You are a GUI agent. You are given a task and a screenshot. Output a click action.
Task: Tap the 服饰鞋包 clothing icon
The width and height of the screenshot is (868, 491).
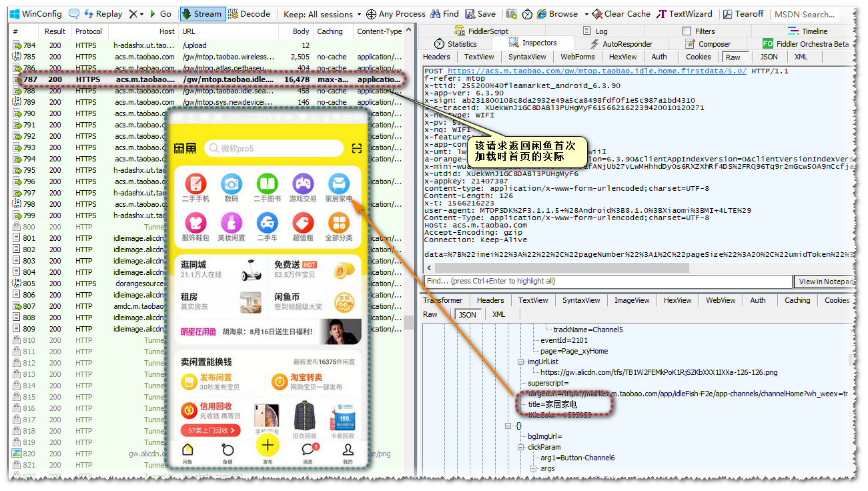(195, 222)
